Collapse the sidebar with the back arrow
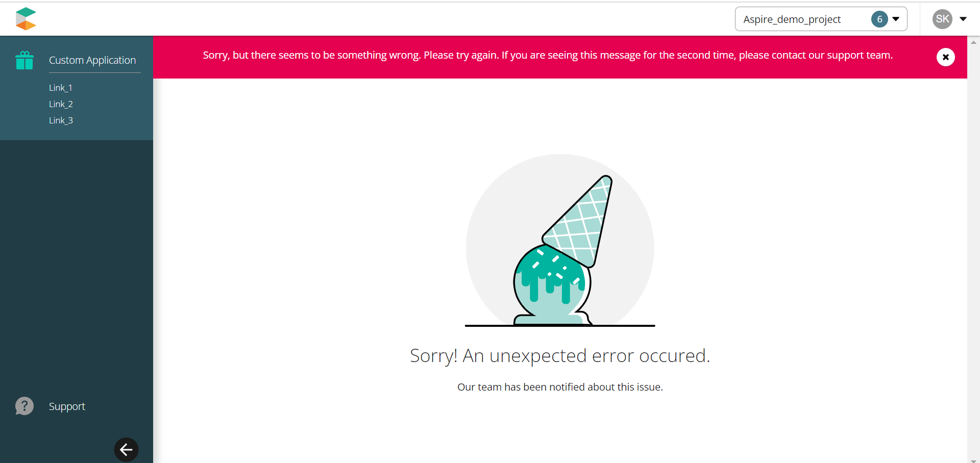 pos(126,450)
